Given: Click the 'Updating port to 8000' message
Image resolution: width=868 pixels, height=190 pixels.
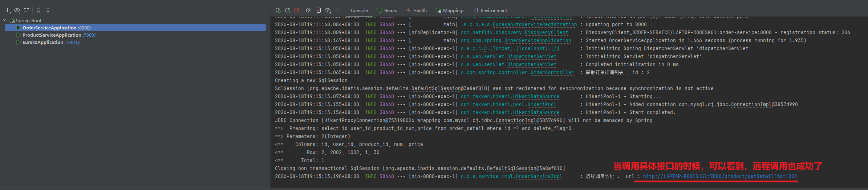Looking at the screenshot, I should pyautogui.click(x=616, y=25).
